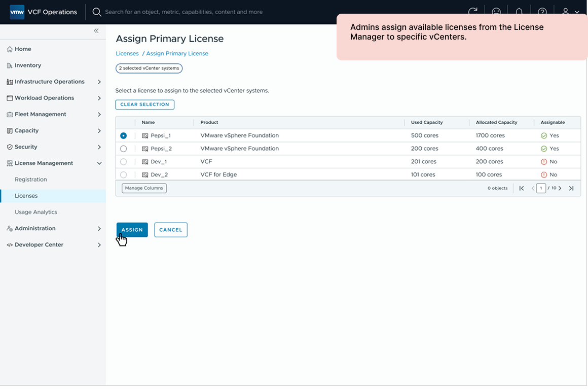
Task: Expand Capacity chevron
Action: (x=99, y=131)
